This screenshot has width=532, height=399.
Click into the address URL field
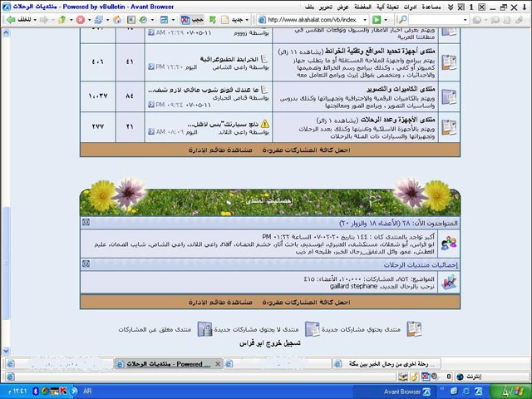coord(314,20)
